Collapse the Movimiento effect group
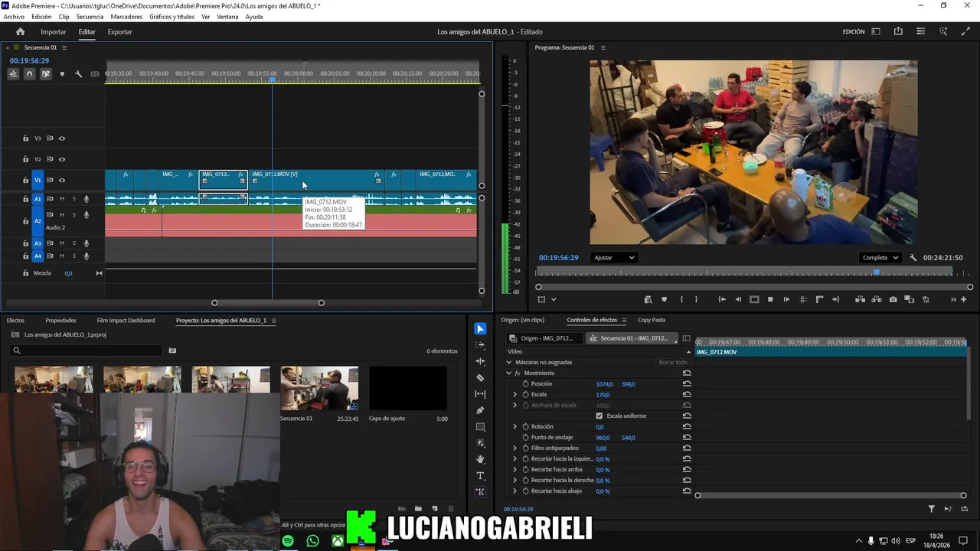 point(508,373)
